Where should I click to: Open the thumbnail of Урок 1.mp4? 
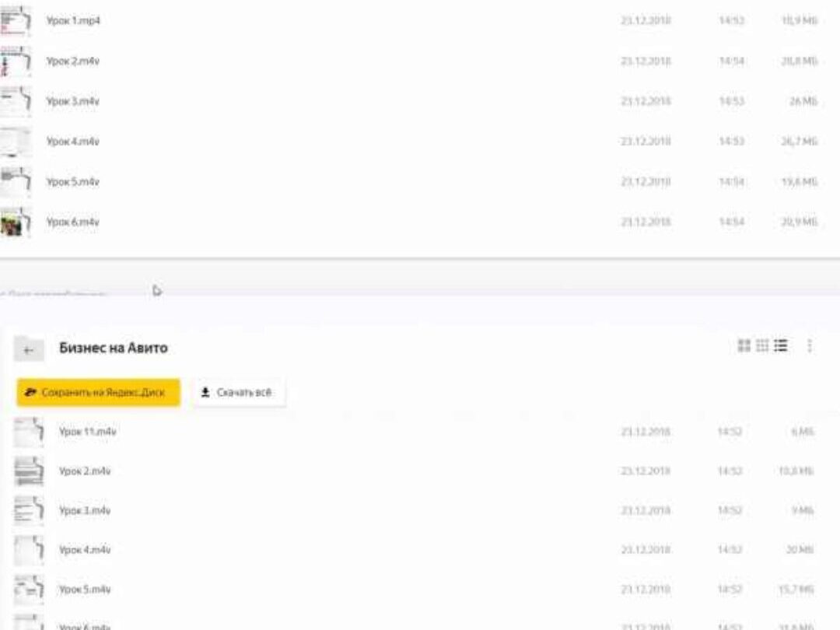pyautogui.click(x=16, y=20)
